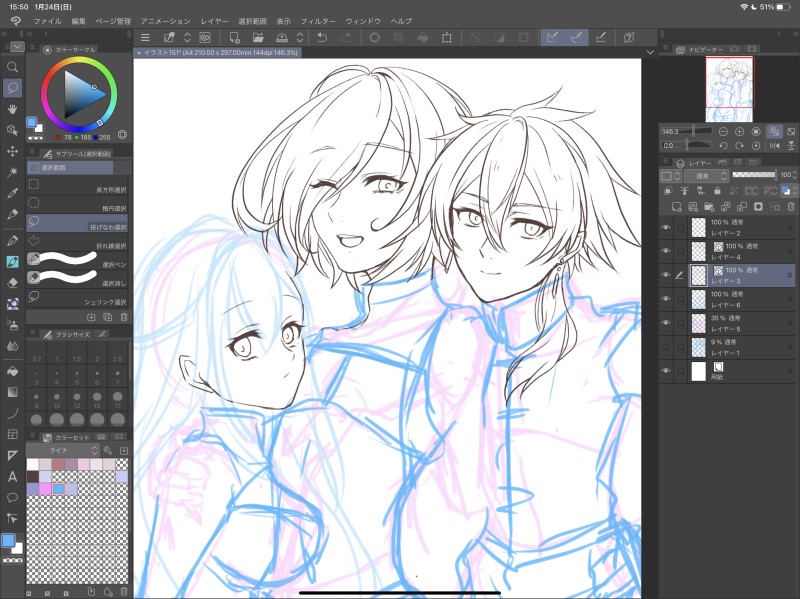
Task: Toggle Snap to special ruler in command bar
Action: [577, 37]
